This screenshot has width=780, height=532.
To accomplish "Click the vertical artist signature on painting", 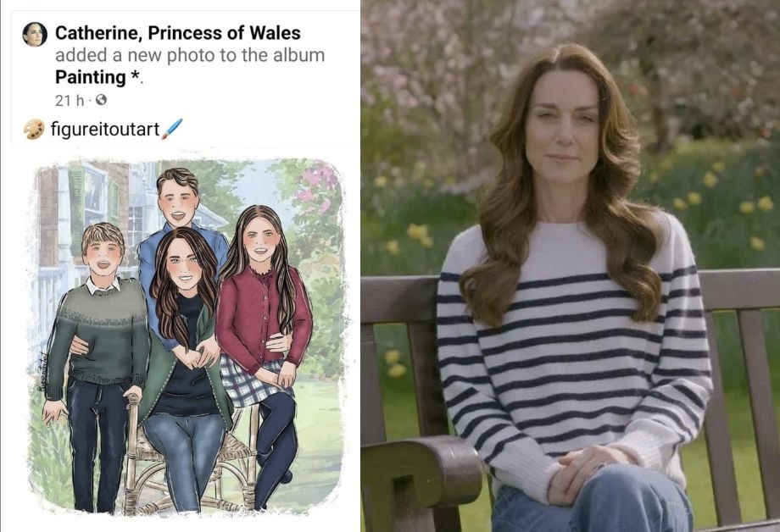I will [42, 369].
